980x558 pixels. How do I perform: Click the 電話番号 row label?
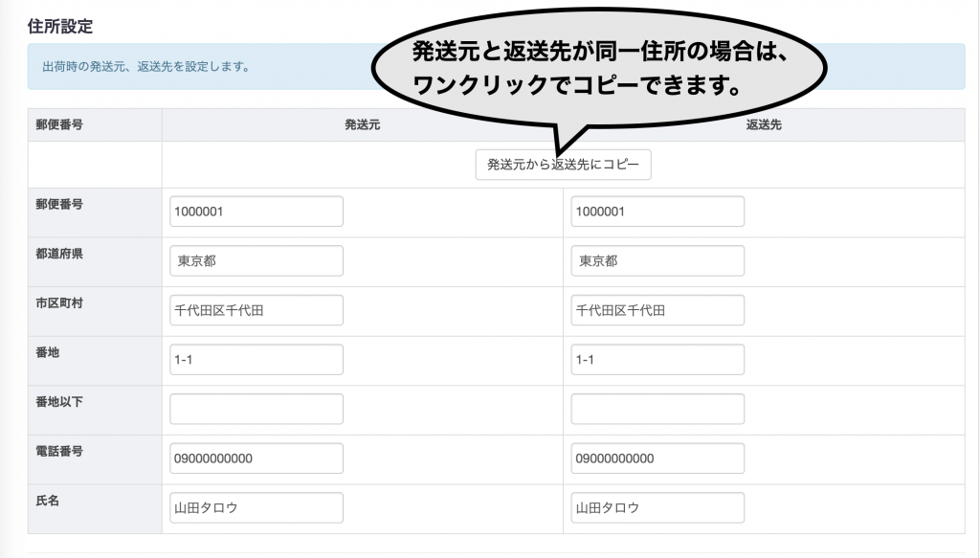click(x=59, y=451)
